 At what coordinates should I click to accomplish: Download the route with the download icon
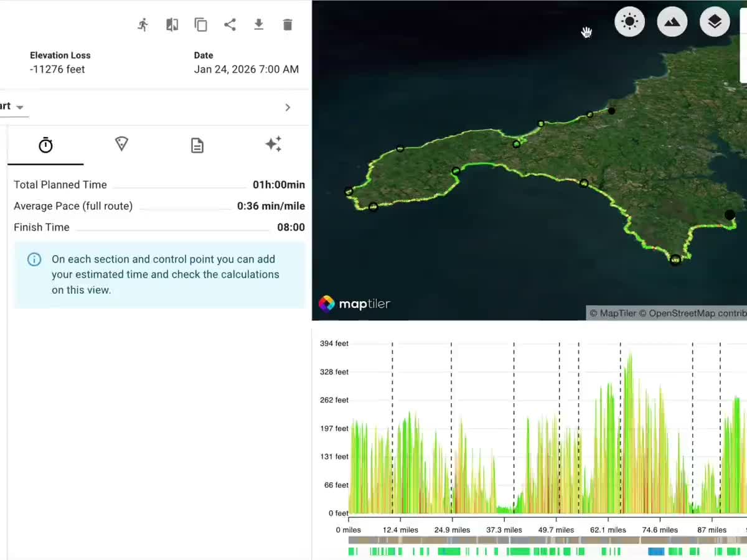tap(258, 24)
